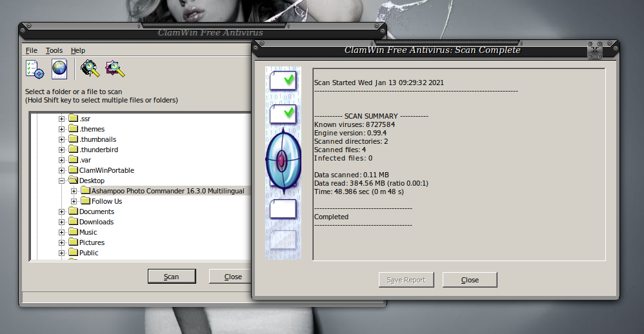Expand the Documents folder node
Image resolution: width=644 pixels, height=334 pixels.
(x=61, y=211)
